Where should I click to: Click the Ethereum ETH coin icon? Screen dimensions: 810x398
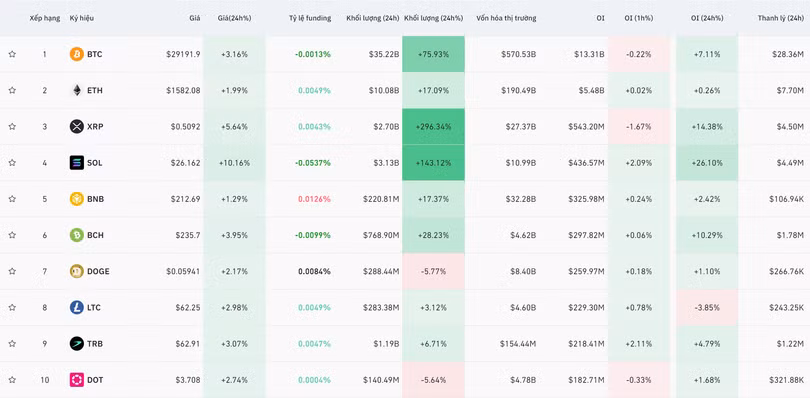[x=76, y=90]
